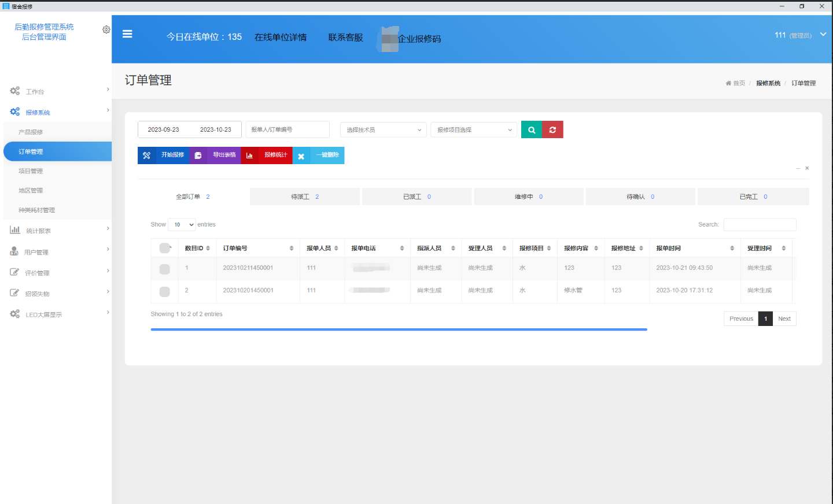The height and width of the screenshot is (504, 833).
Task: Open the 选择技术员 dropdown
Action: point(383,129)
